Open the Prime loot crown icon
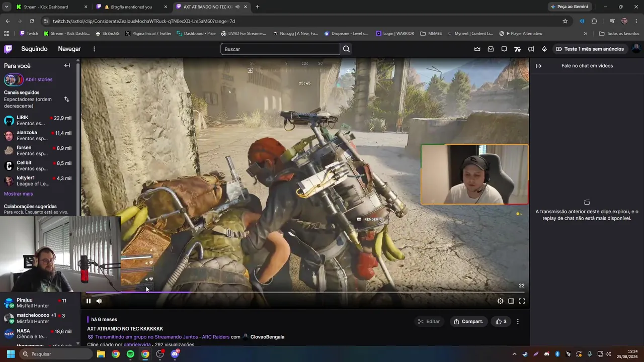The width and height of the screenshot is (644, 362). click(x=477, y=49)
